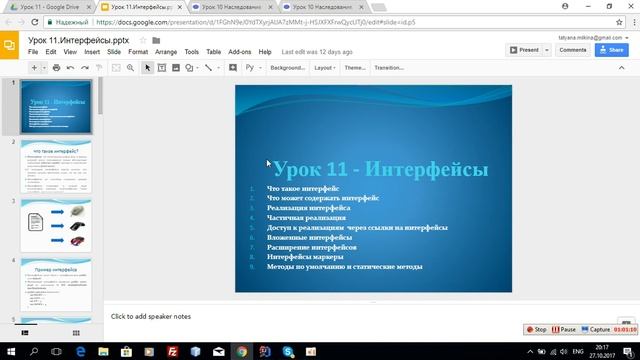Image resolution: width=640 pixels, height=360 pixels.
Task: Open the Present options dropdown arrow
Action: pyautogui.click(x=547, y=50)
